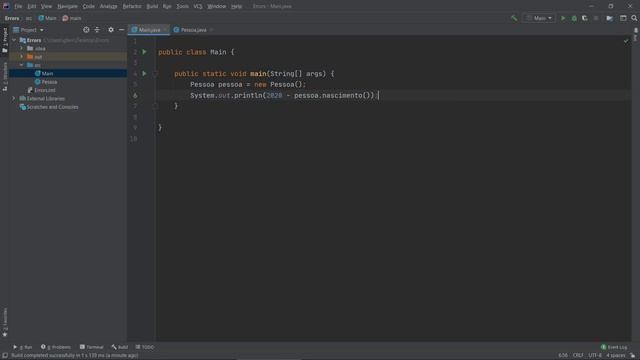The image size is (640, 360).
Task: Toggle the Run tool window button
Action: tap(22, 347)
